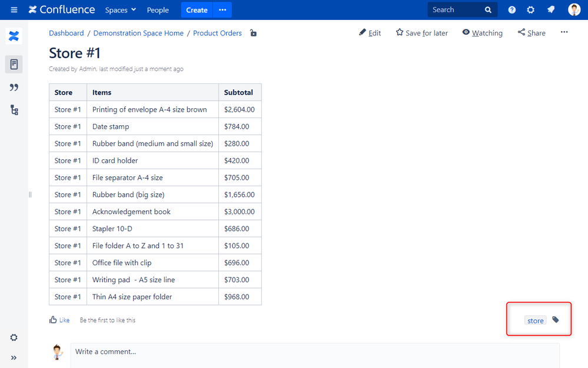Click the magnifier search icon
Image resolution: width=588 pixels, height=368 pixels.
pyautogui.click(x=488, y=10)
